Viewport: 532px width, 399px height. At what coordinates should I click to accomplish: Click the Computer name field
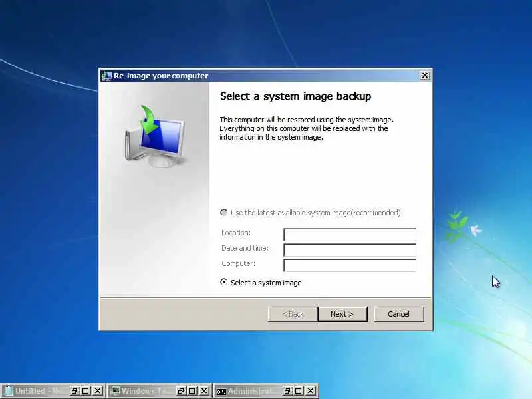coord(350,265)
